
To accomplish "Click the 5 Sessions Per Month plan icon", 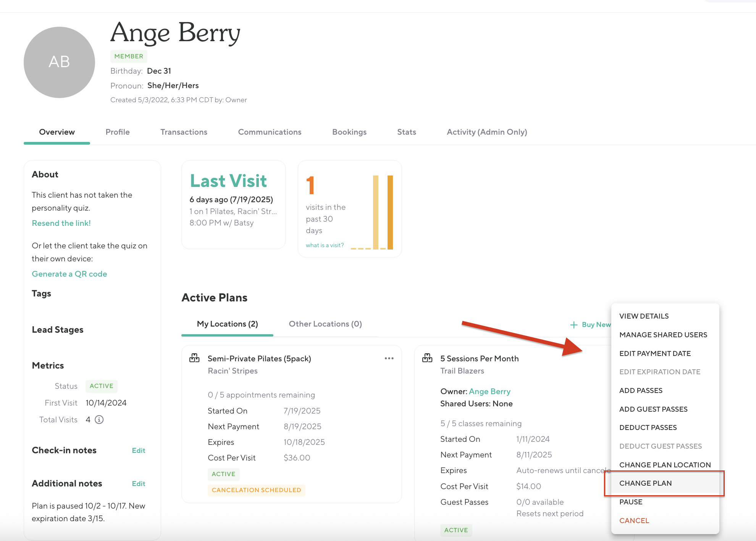I will point(427,358).
